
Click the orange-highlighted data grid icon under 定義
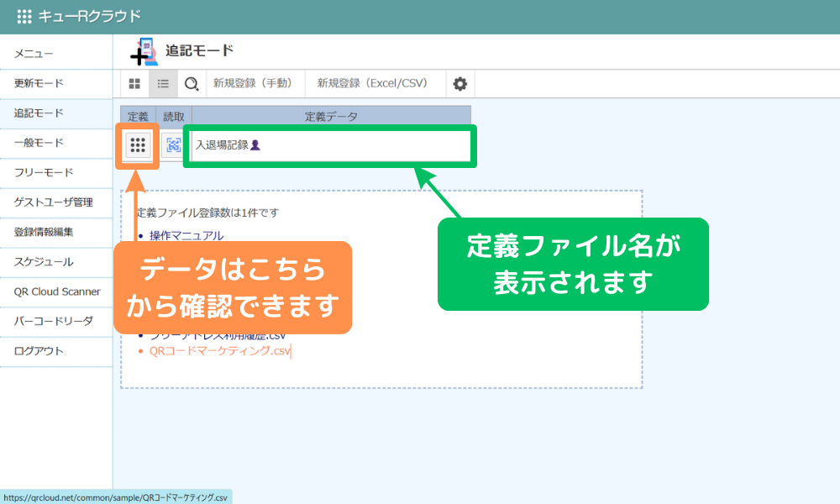coord(139,144)
